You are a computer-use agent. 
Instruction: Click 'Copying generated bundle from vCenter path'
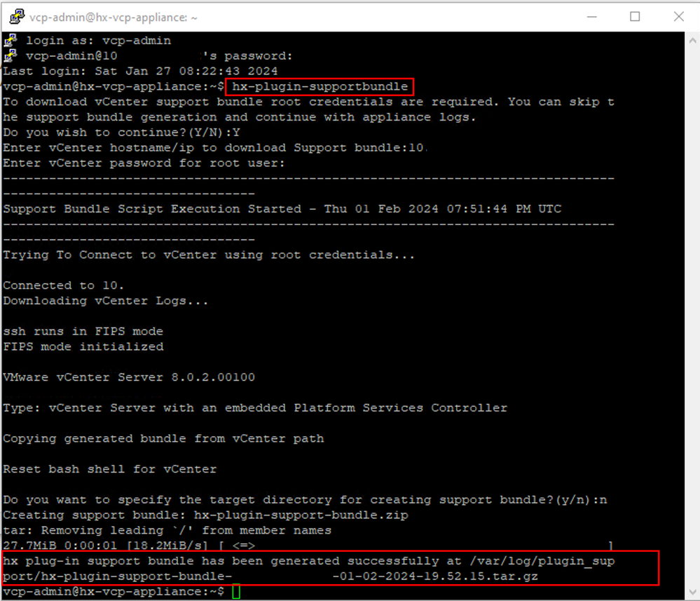coord(163,438)
